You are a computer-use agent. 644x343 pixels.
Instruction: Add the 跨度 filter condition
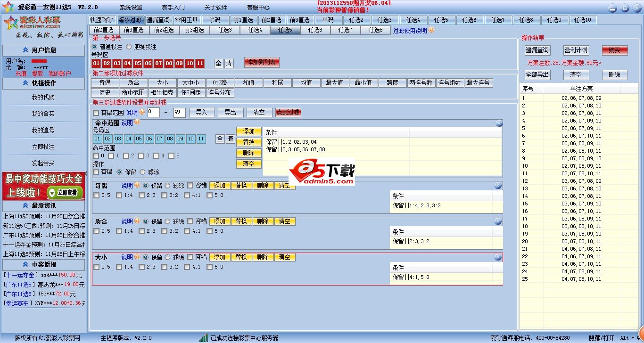tap(392, 83)
